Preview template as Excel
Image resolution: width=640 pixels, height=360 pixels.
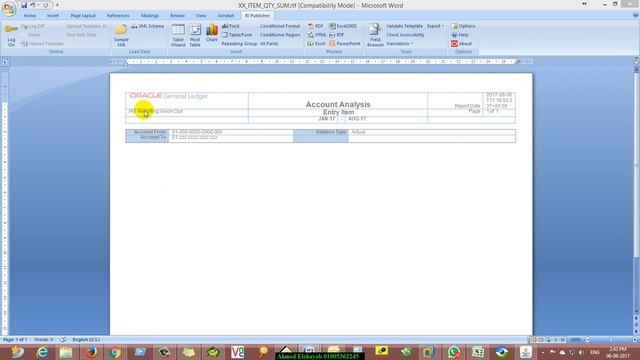click(x=316, y=44)
